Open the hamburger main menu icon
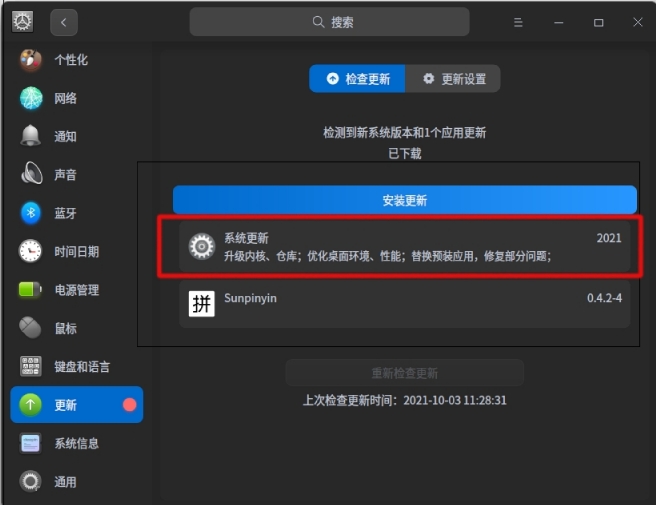The width and height of the screenshot is (656, 505). [x=518, y=22]
